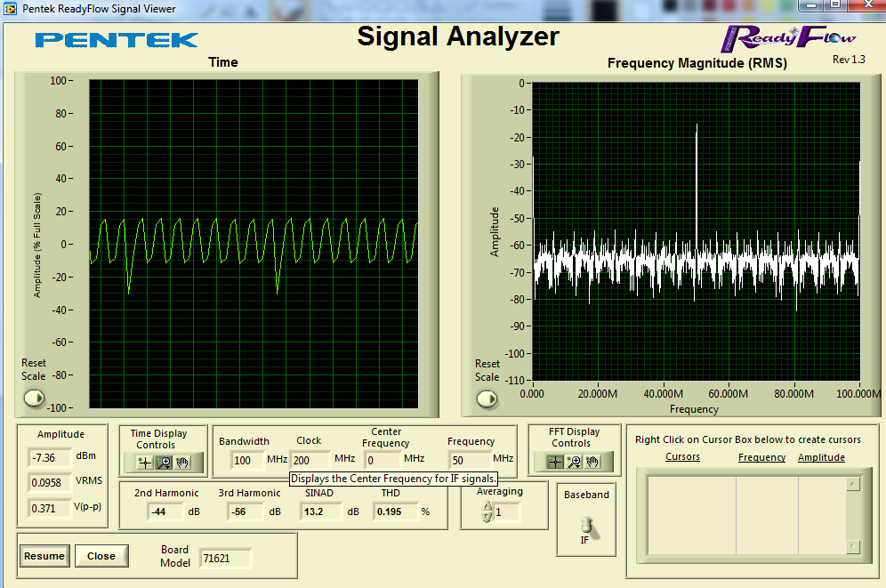Click amplitude dBm value -7.36
This screenshot has height=588, width=886.
click(51, 457)
